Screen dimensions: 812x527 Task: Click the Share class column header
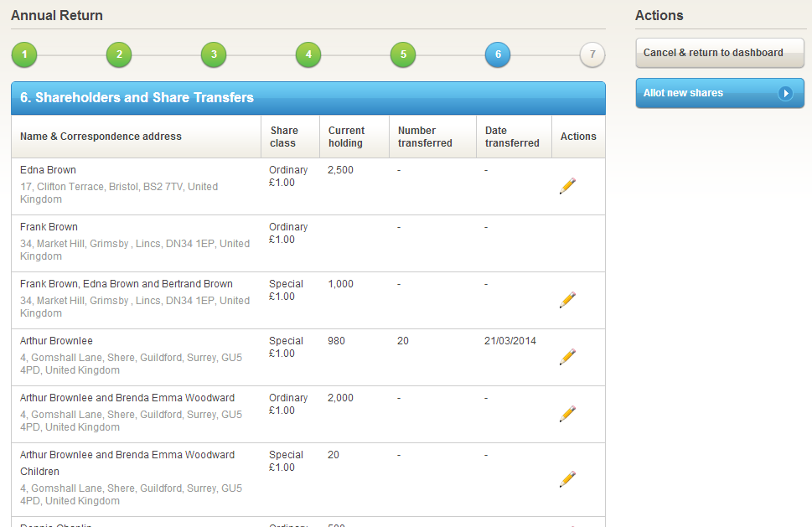pos(284,137)
